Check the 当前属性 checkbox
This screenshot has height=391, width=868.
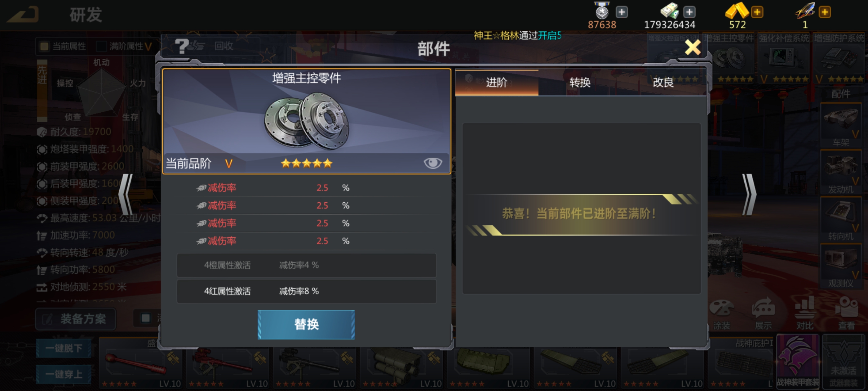point(44,46)
